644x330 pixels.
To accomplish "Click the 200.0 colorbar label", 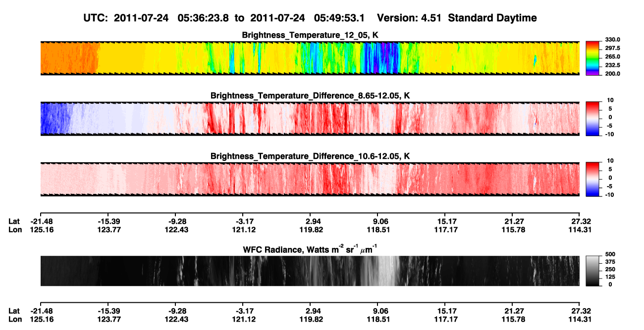I will 613,74.
